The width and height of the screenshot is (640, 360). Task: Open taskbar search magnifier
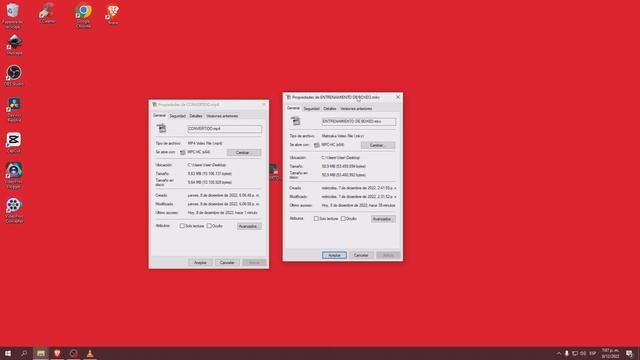[x=24, y=353]
